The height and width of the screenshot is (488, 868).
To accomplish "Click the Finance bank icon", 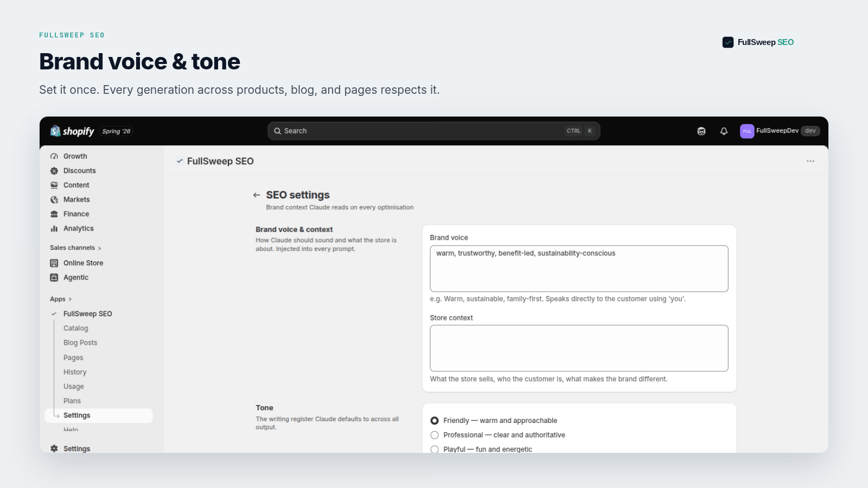I will [x=54, y=214].
